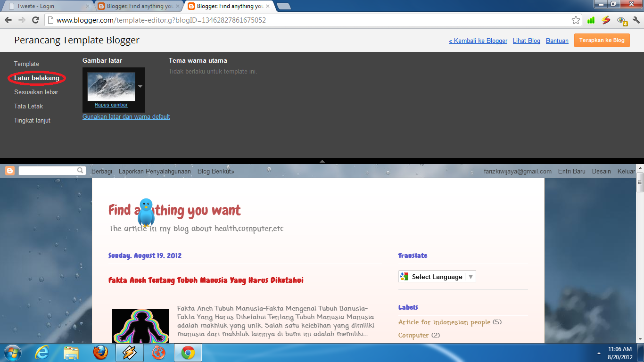Click the green bars extension icon
Image resolution: width=644 pixels, height=362 pixels.
591,20
